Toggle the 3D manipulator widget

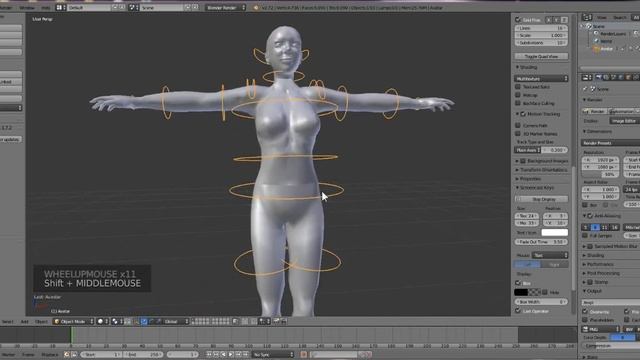pyautogui.click(x=136, y=322)
